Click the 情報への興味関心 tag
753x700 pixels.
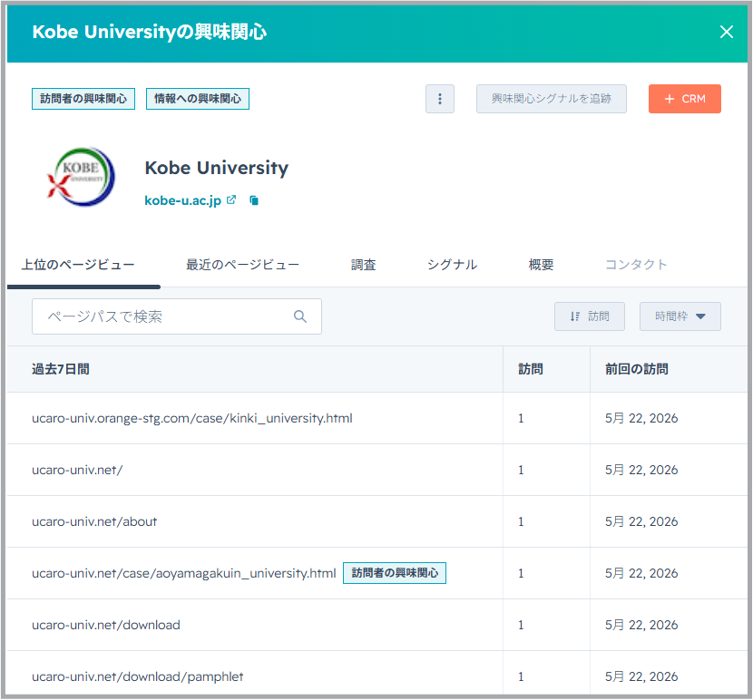click(x=198, y=99)
